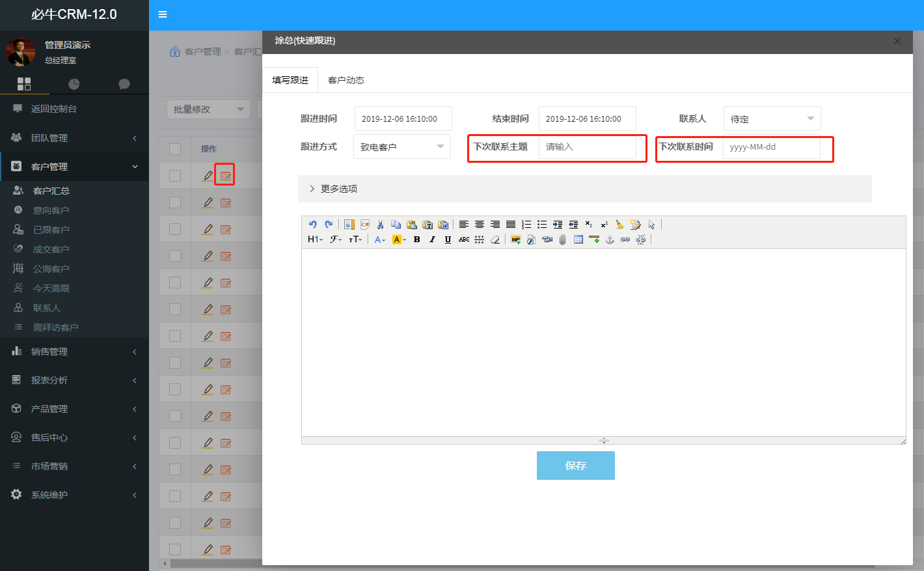The height and width of the screenshot is (571, 924).
Task: Remove hyperlink with broken chain icon
Action: coord(641,240)
